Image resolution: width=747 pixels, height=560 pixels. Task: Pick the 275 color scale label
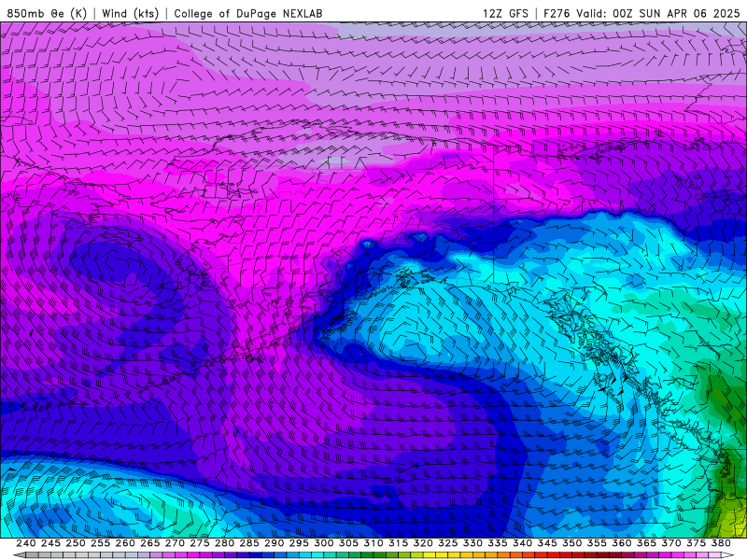click(x=199, y=543)
